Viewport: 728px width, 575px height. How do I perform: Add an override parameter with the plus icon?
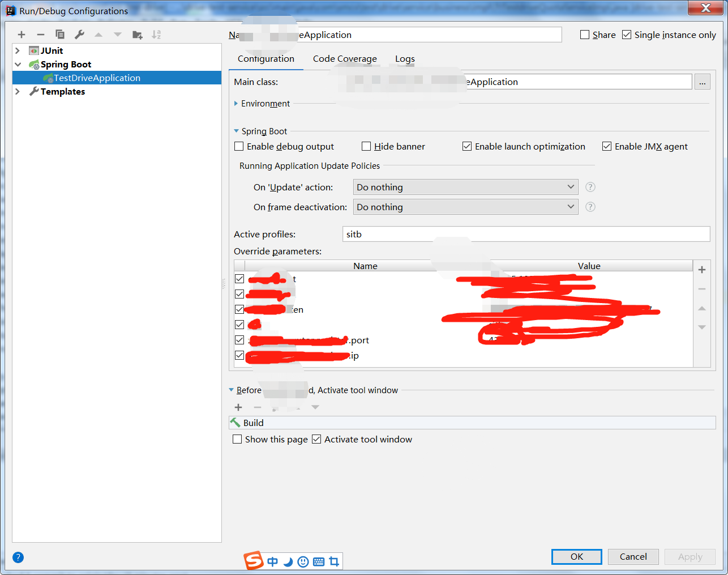click(702, 270)
